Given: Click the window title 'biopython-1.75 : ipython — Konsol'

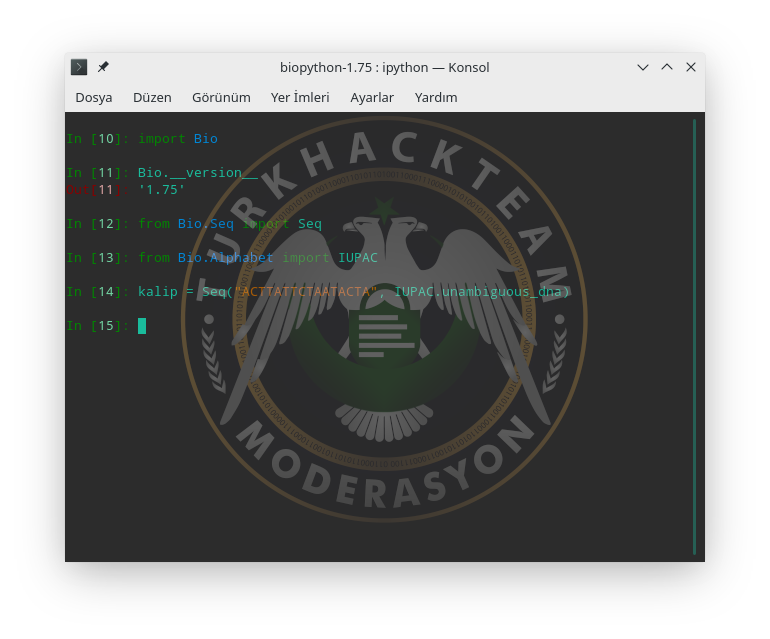Looking at the screenshot, I should (385, 67).
